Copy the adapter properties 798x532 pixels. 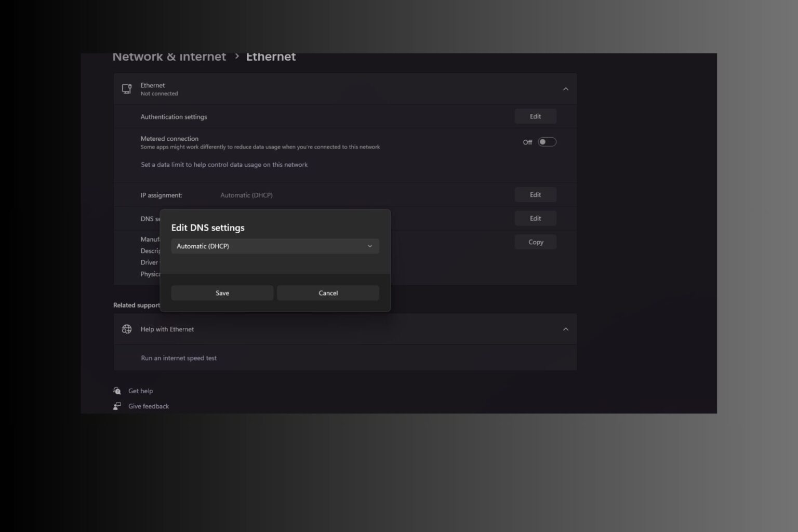point(535,242)
